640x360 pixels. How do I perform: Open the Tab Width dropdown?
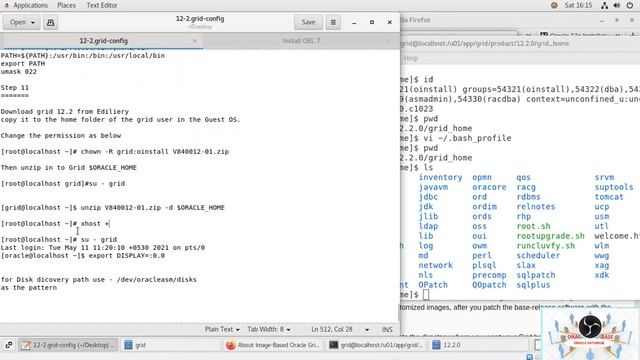coord(269,329)
